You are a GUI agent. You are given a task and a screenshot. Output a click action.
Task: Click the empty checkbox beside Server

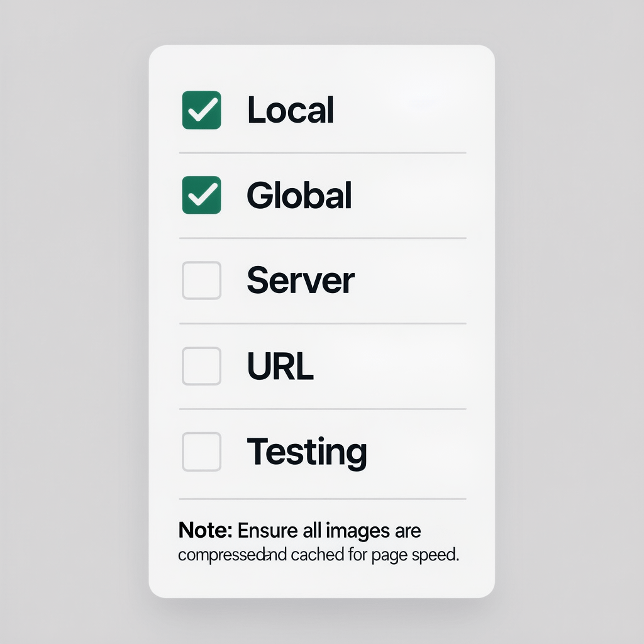[x=201, y=280]
